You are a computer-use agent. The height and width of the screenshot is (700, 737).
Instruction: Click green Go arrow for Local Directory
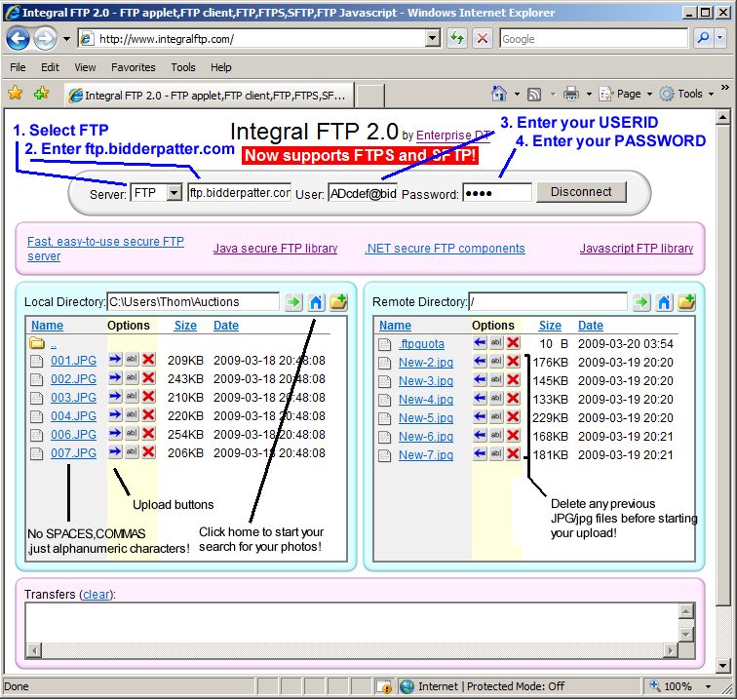pyautogui.click(x=293, y=302)
